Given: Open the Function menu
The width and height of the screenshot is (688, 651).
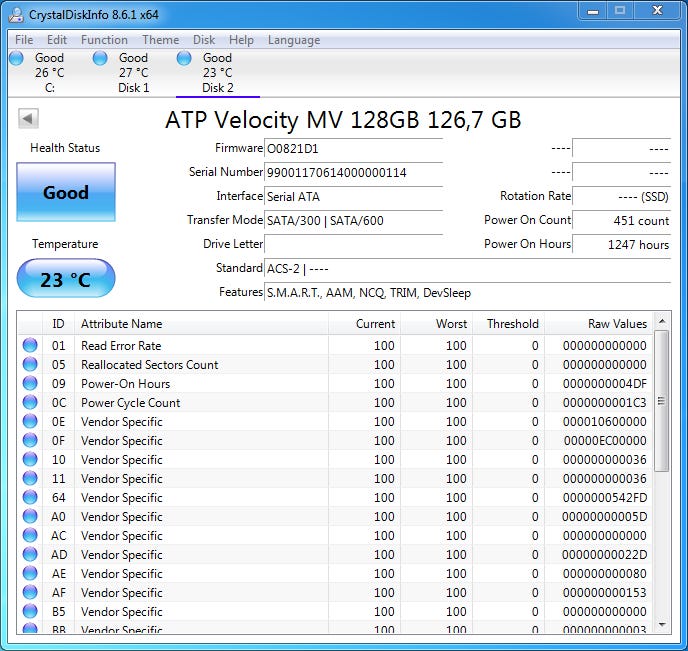Looking at the screenshot, I should point(104,40).
